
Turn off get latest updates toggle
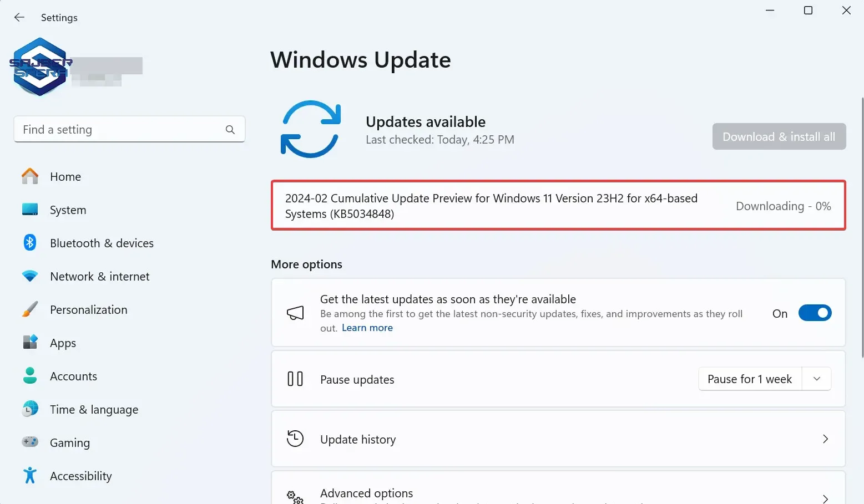click(x=815, y=313)
